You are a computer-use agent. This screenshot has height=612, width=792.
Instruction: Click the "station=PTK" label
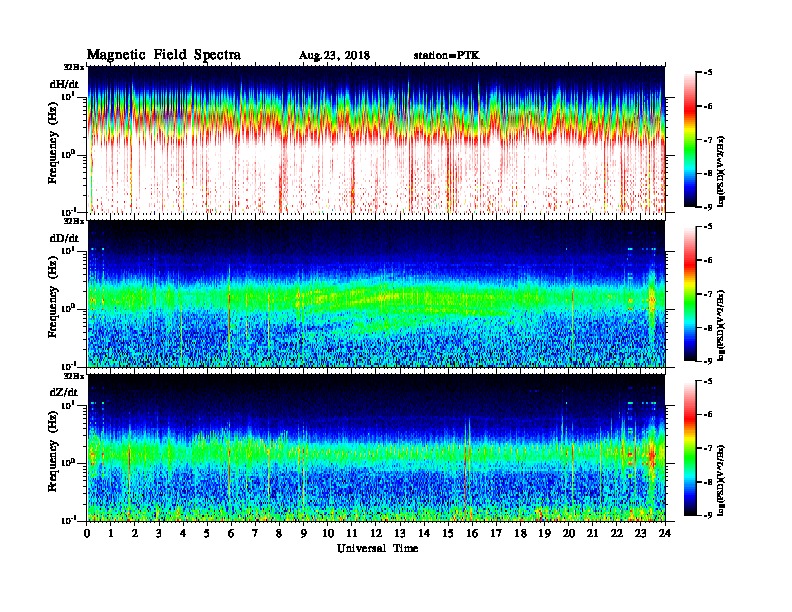point(447,55)
